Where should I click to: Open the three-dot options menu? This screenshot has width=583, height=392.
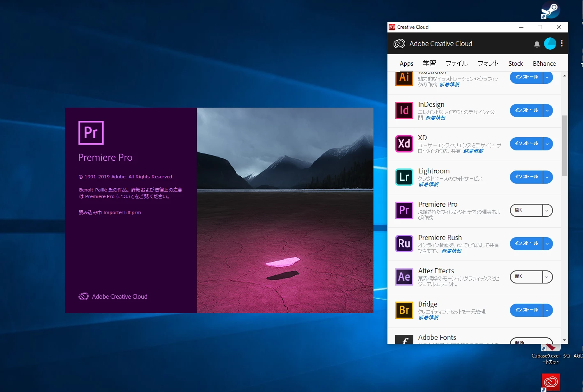[562, 44]
